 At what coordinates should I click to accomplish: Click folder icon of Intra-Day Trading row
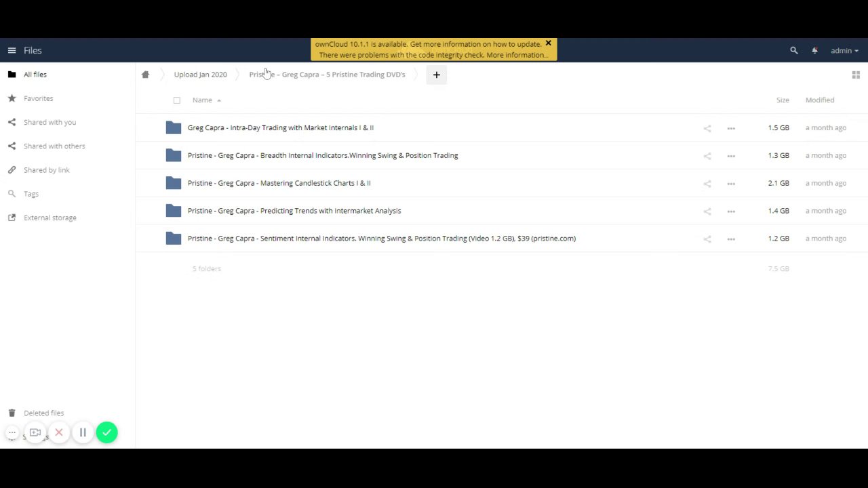174,127
